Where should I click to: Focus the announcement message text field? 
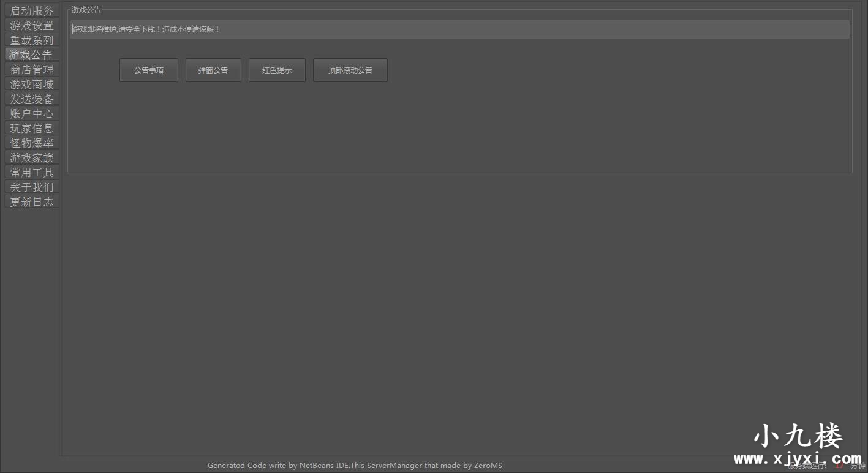tap(459, 29)
